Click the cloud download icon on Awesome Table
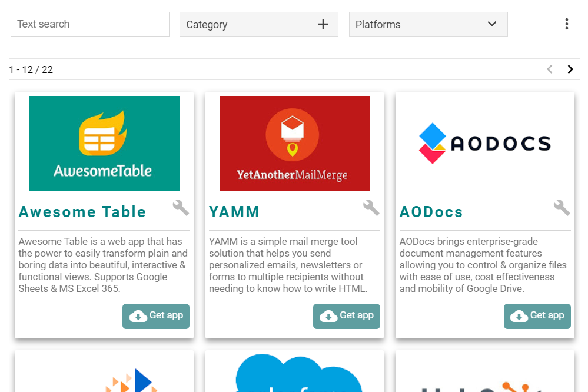588x392 pixels. click(138, 316)
